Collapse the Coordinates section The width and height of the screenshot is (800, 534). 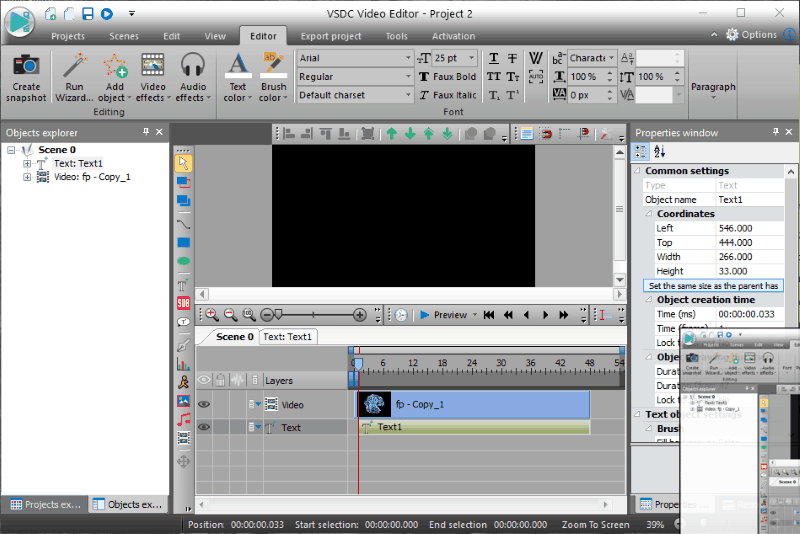(648, 214)
